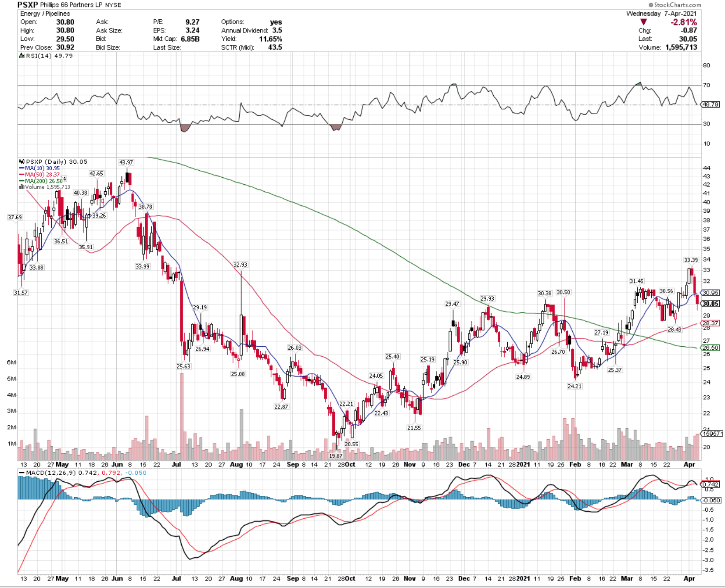Screen dimensions: 725x588
Task: Click the 29.93 December high label
Action: (x=487, y=299)
